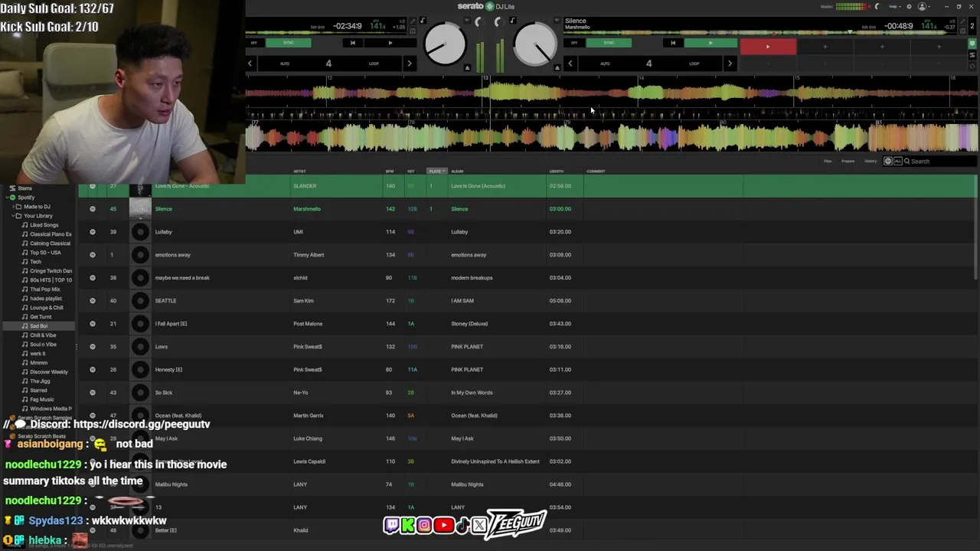Click the Discord invite link overlay
Viewport: 980px width, 551px height.
(x=142, y=424)
